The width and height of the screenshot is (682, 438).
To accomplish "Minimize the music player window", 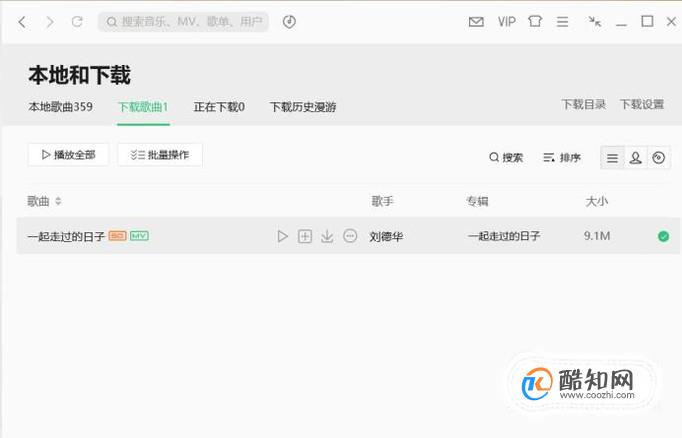I will (x=621, y=25).
